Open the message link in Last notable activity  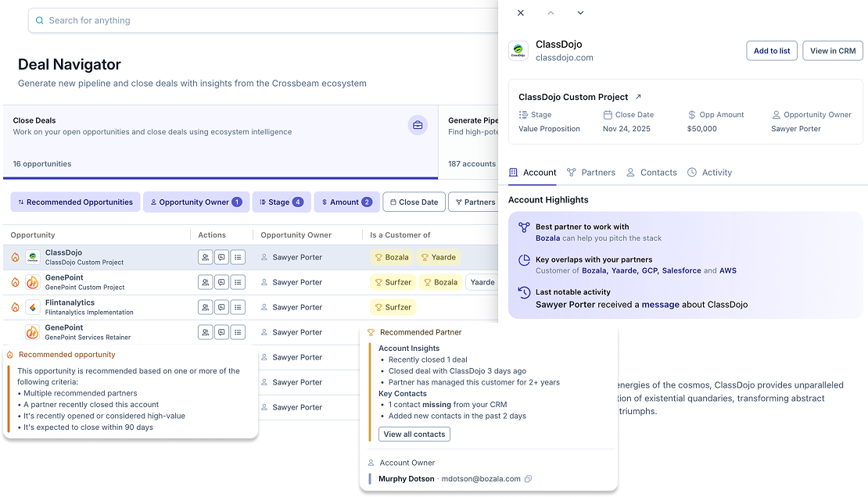661,305
